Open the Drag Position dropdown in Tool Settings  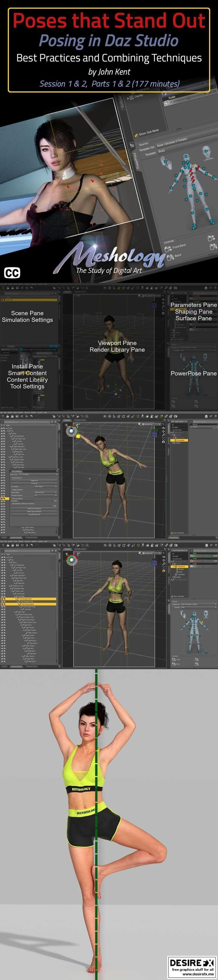tap(46, 493)
